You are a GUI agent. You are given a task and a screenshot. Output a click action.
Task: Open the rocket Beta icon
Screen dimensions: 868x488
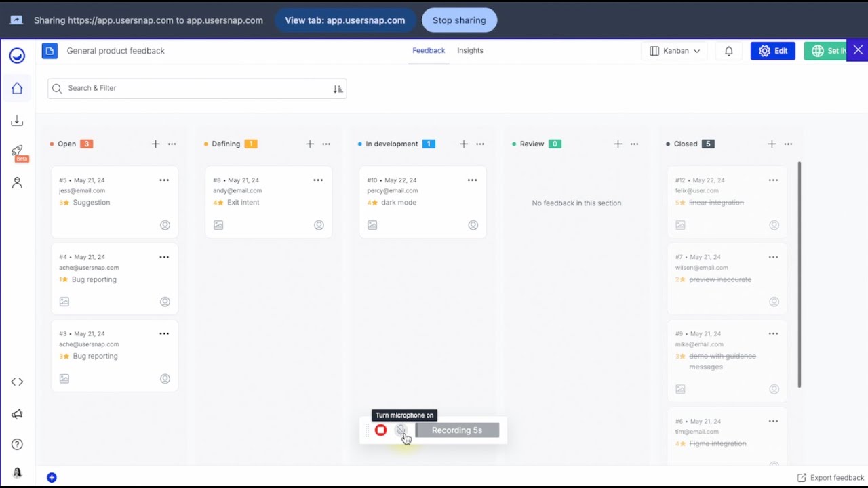click(18, 152)
